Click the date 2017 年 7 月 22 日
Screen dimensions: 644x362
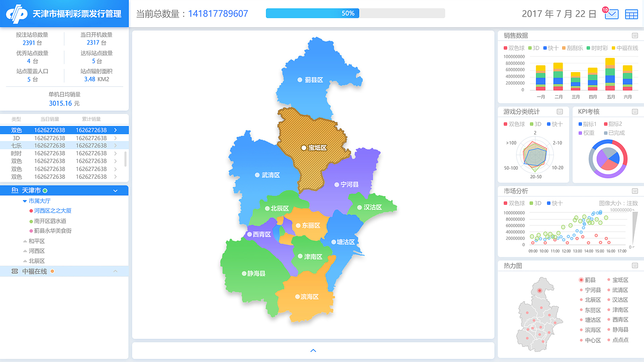pos(559,14)
